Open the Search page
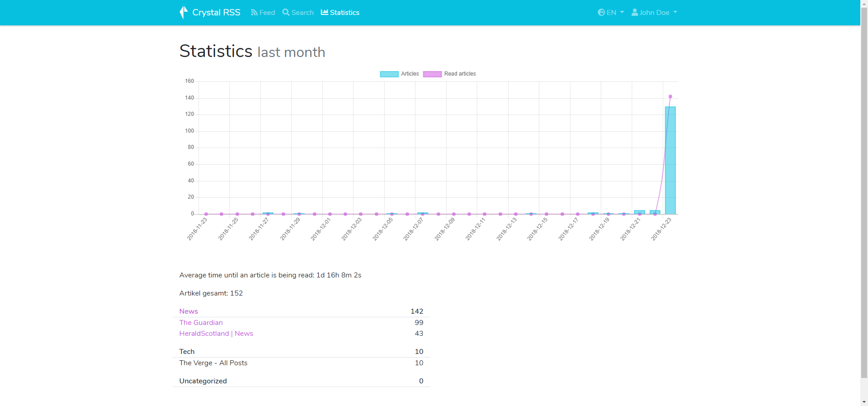Image resolution: width=868 pixels, height=406 pixels. coord(298,13)
